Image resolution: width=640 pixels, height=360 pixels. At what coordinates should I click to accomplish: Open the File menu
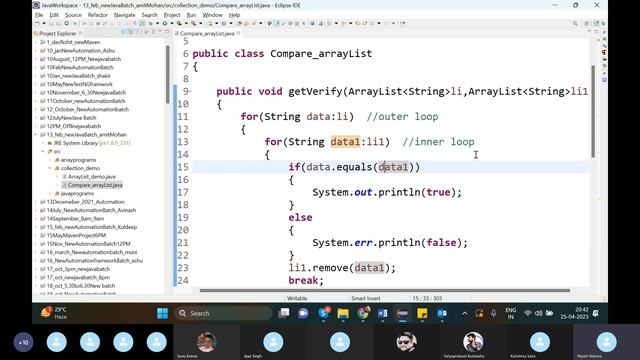[39, 15]
